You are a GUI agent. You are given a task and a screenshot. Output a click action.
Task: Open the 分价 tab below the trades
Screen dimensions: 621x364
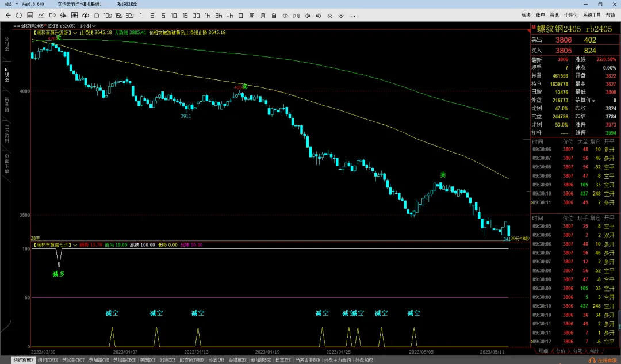[x=561, y=351]
